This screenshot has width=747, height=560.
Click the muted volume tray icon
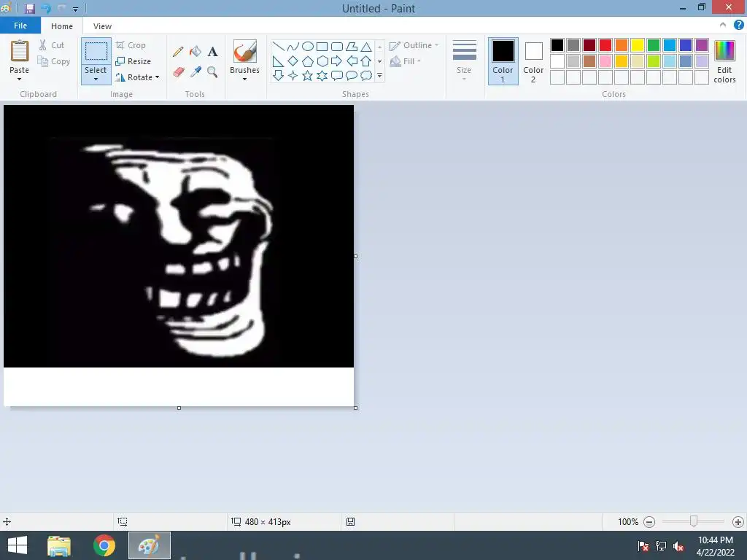tap(678, 545)
